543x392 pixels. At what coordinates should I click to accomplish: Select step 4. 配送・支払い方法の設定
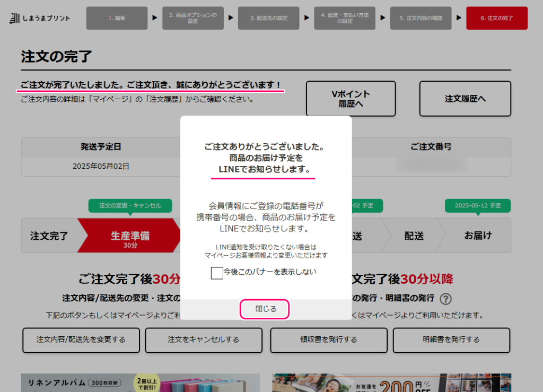345,18
